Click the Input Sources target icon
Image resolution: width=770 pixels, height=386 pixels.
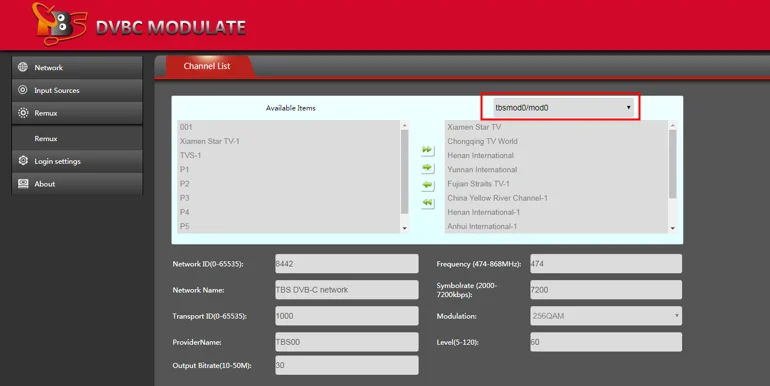23,89
